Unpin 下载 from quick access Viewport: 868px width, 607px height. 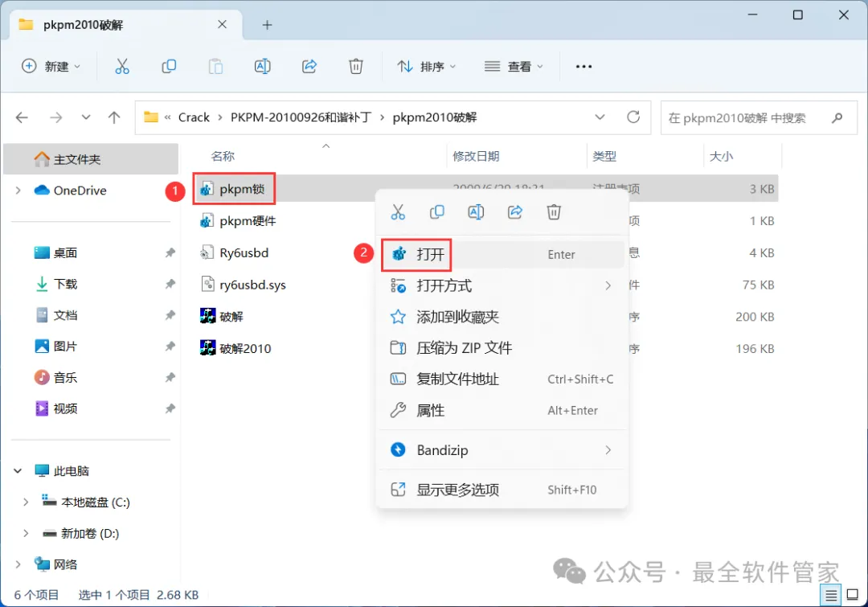point(170,284)
